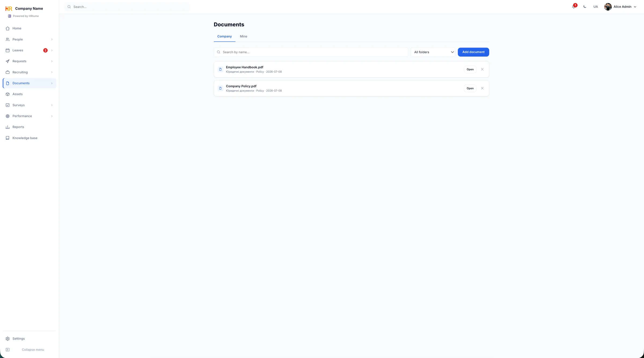Open Recruiting in the sidebar

coord(29,72)
